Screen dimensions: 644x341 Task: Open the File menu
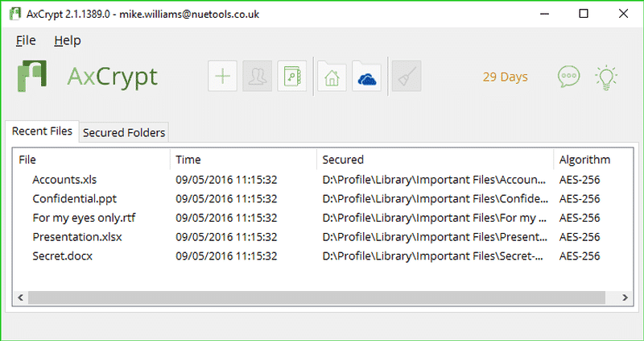click(x=26, y=40)
